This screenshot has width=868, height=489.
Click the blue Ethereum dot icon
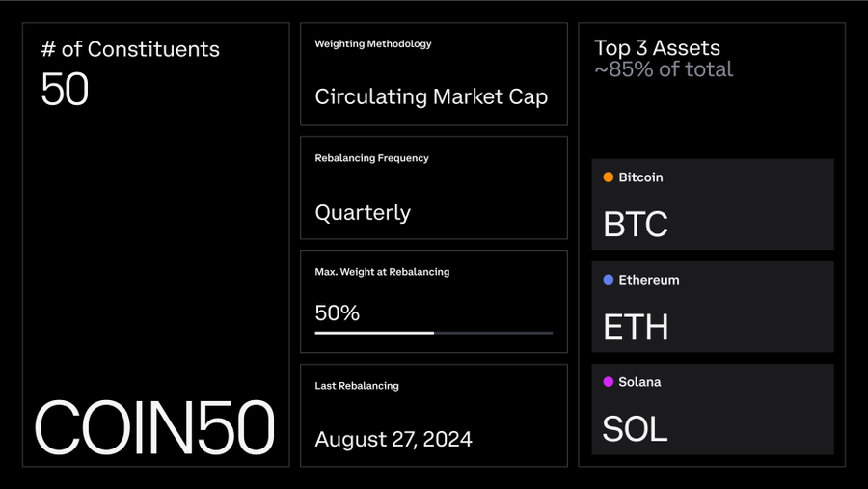point(608,280)
